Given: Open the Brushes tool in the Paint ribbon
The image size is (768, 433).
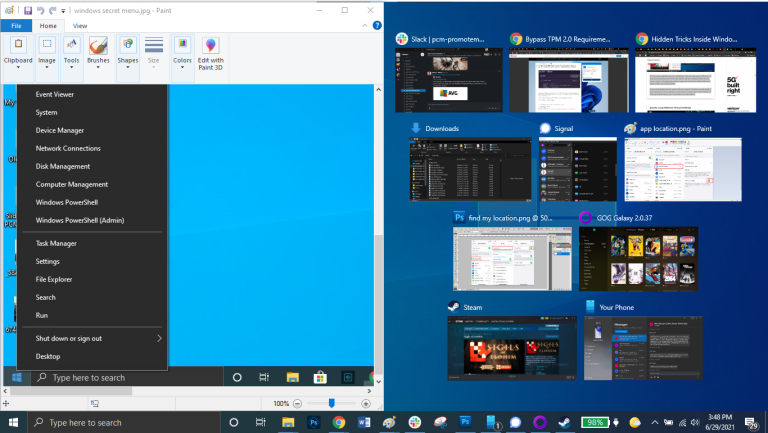Looking at the screenshot, I should 98,52.
